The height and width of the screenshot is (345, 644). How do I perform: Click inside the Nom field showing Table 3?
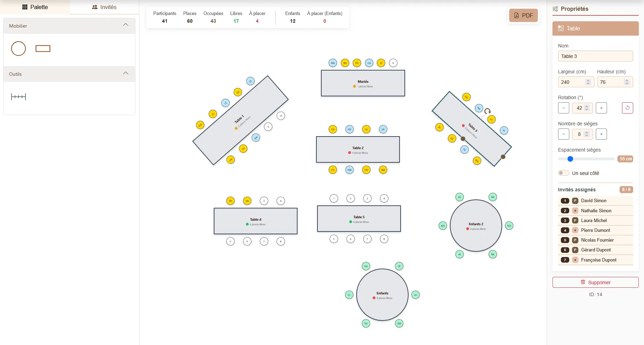[595, 56]
